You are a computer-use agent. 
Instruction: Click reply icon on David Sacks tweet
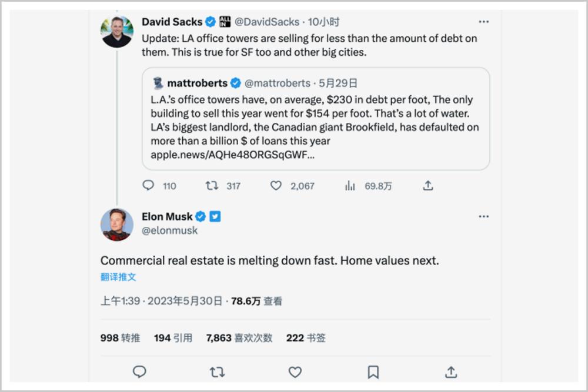pyautogui.click(x=148, y=186)
